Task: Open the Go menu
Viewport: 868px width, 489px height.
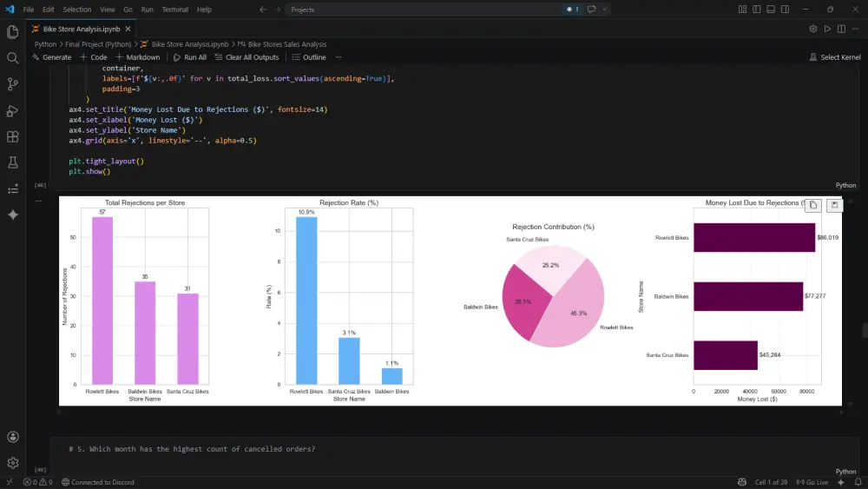Action: click(128, 10)
